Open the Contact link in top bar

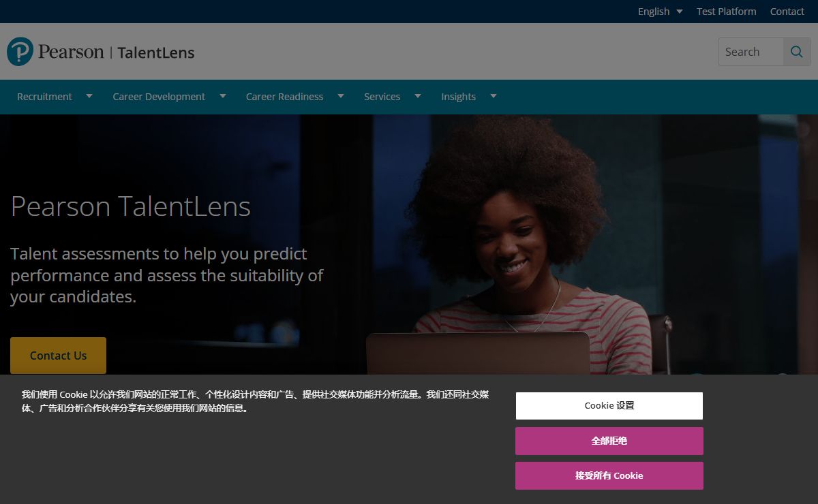click(x=787, y=12)
